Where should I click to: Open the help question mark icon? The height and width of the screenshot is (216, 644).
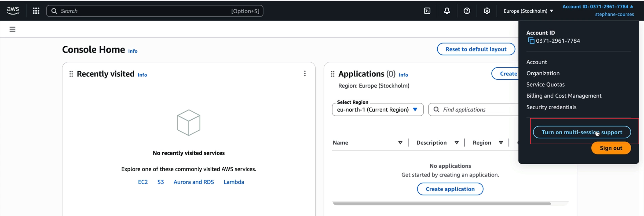pos(467,11)
